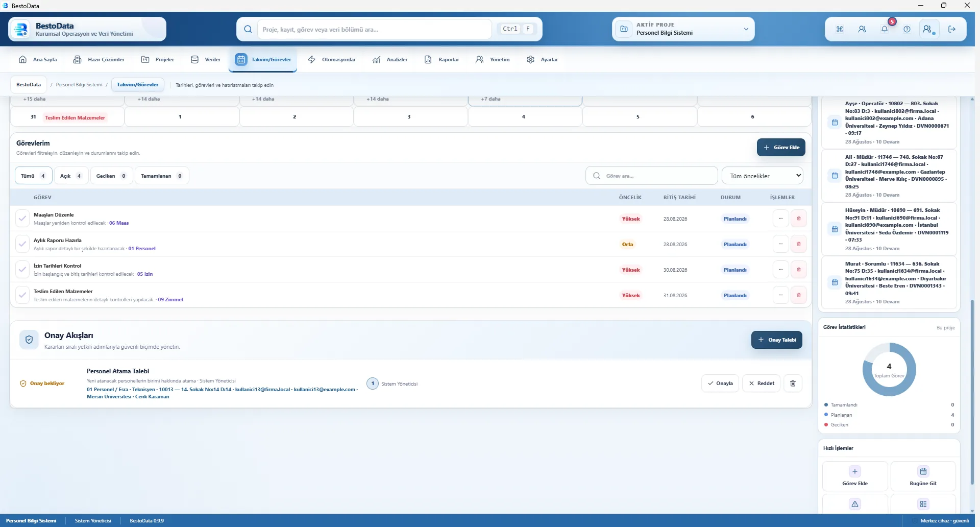Open the user profile icon with status dot
Screen dimensions: 980x527
(929, 29)
